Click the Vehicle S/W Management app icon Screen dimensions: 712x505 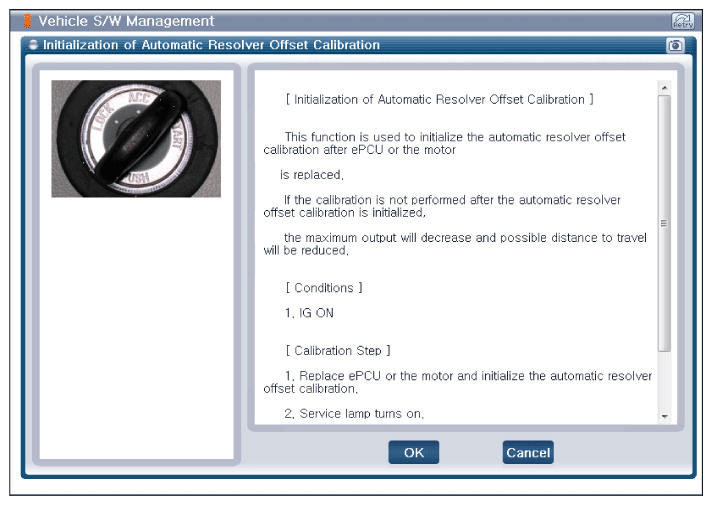(x=28, y=21)
